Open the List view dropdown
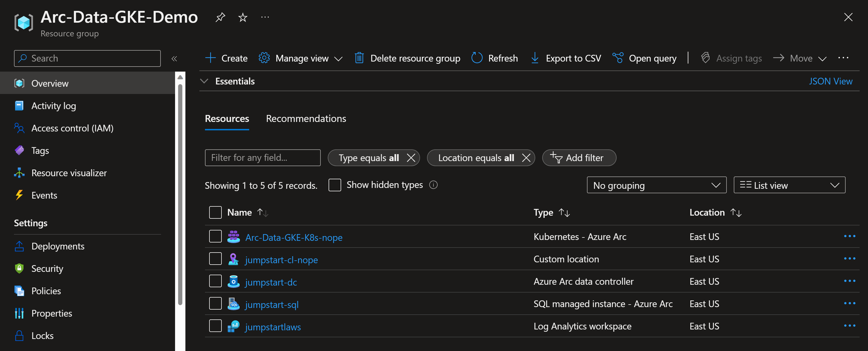Viewport: 868px width, 351px height. (789, 185)
